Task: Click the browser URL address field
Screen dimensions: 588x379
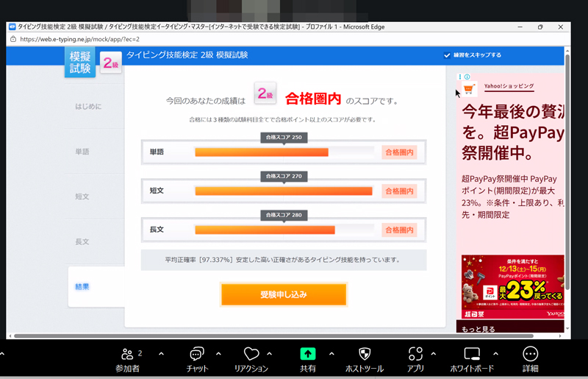Action: (220, 39)
